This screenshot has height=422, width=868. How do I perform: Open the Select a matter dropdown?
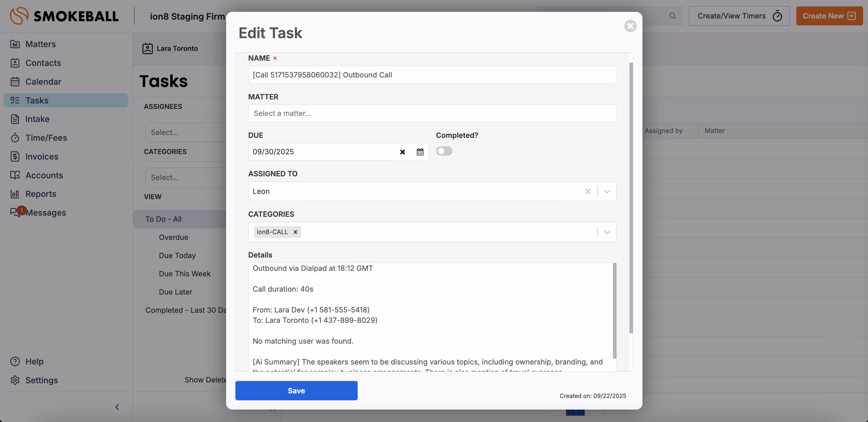pos(432,113)
